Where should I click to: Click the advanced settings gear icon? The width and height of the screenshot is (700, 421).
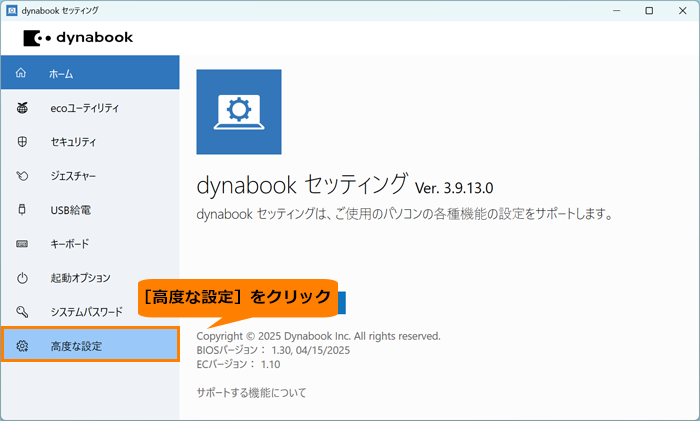(22, 346)
